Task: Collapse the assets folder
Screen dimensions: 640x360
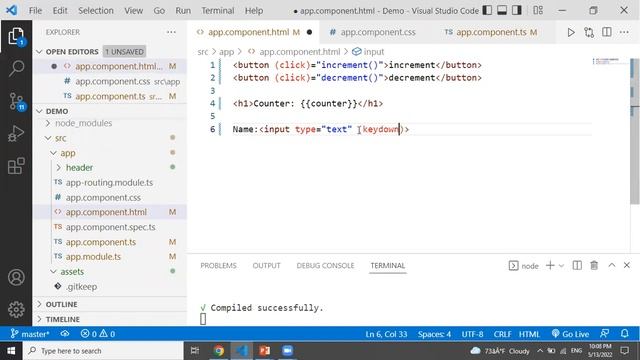Action: pos(72,271)
